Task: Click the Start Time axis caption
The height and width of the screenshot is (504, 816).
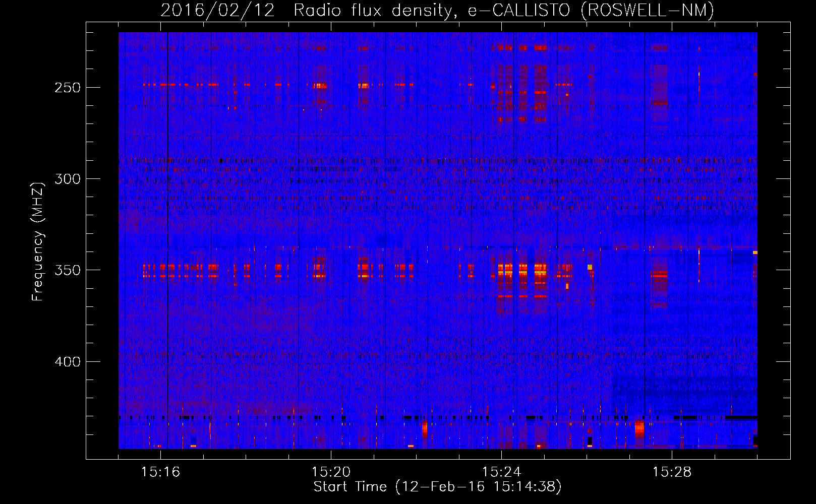Action: (437, 487)
